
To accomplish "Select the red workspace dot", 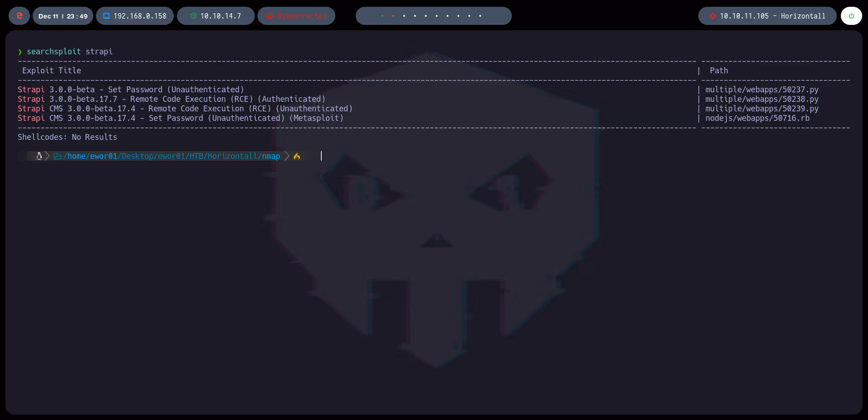I will point(393,16).
